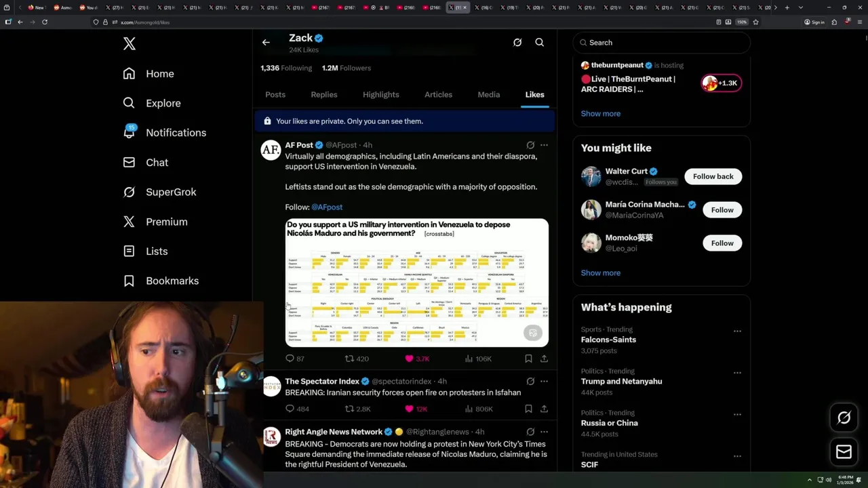
Task: Reply to the Spectator Index tweet
Action: (x=297, y=409)
